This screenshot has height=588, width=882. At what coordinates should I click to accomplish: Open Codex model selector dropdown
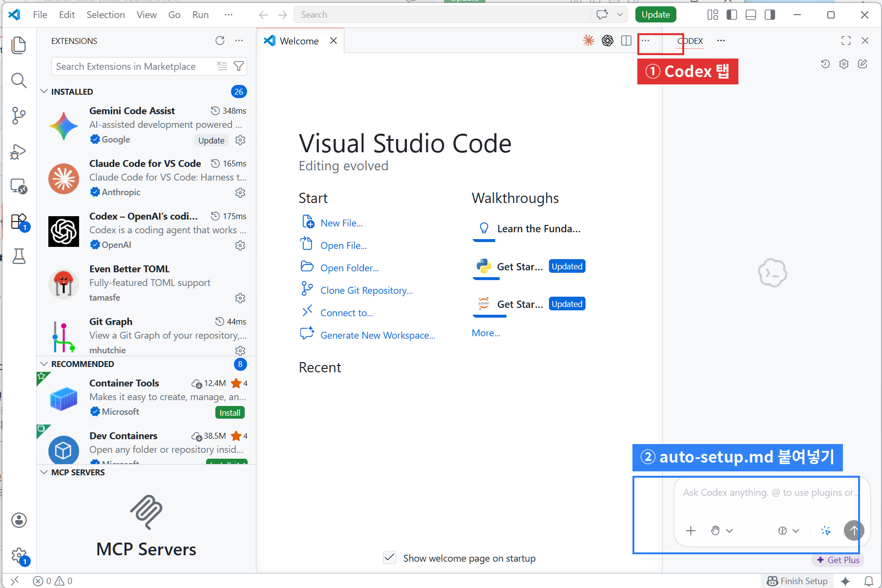pyautogui.click(x=788, y=530)
